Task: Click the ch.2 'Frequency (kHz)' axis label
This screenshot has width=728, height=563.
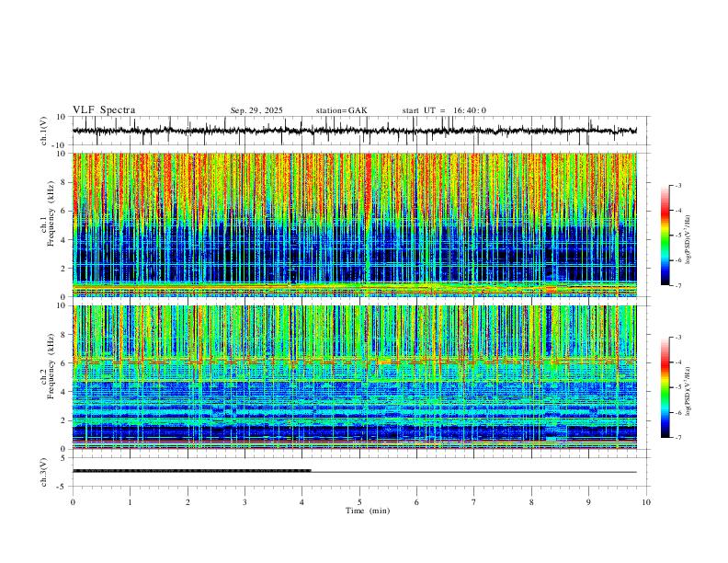Action: point(51,365)
